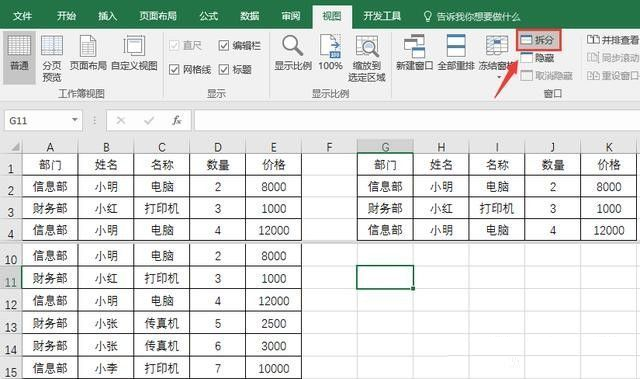Toggle the Ruler (直尺) checkbox

click(x=174, y=45)
